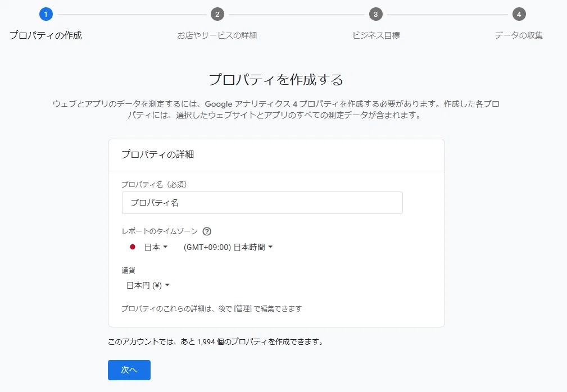Focus the プロパティ名 input field
The height and width of the screenshot is (392, 567).
pyautogui.click(x=262, y=203)
